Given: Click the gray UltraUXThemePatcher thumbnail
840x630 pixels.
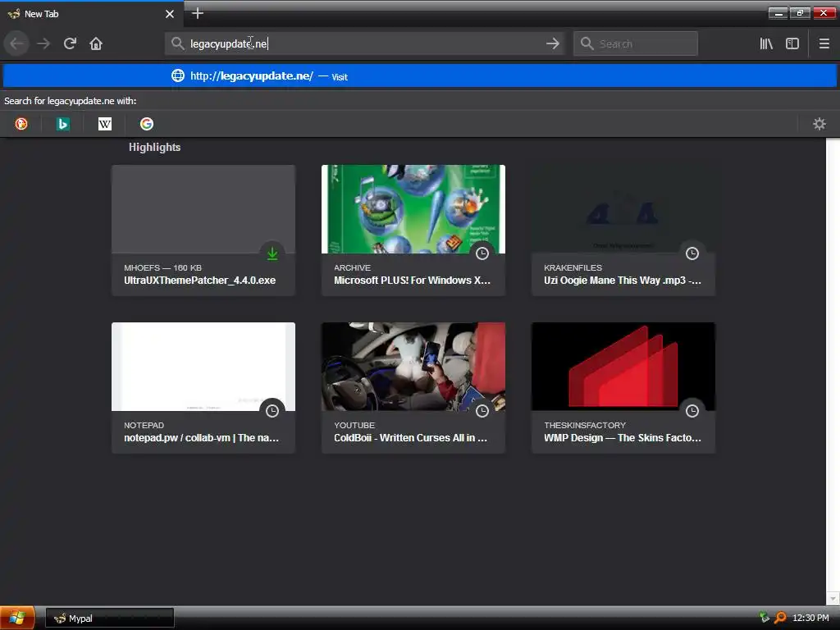Looking at the screenshot, I should tap(203, 209).
